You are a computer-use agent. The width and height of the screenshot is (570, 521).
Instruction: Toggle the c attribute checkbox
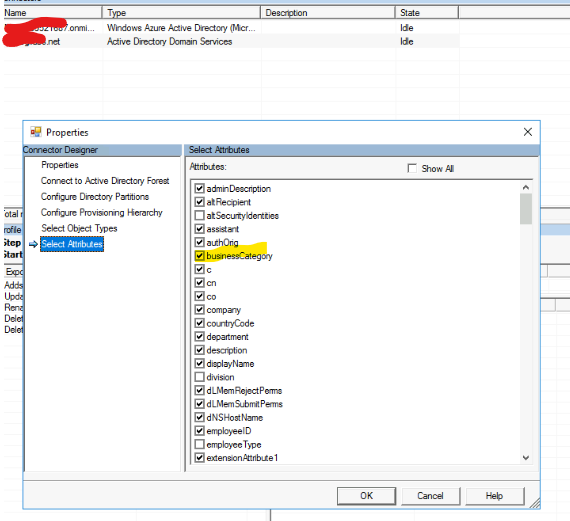tap(199, 269)
